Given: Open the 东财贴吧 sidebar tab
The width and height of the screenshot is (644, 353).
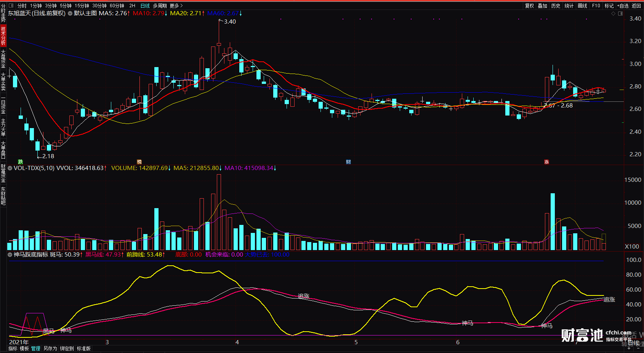Looking at the screenshot, I should [x=3, y=196].
